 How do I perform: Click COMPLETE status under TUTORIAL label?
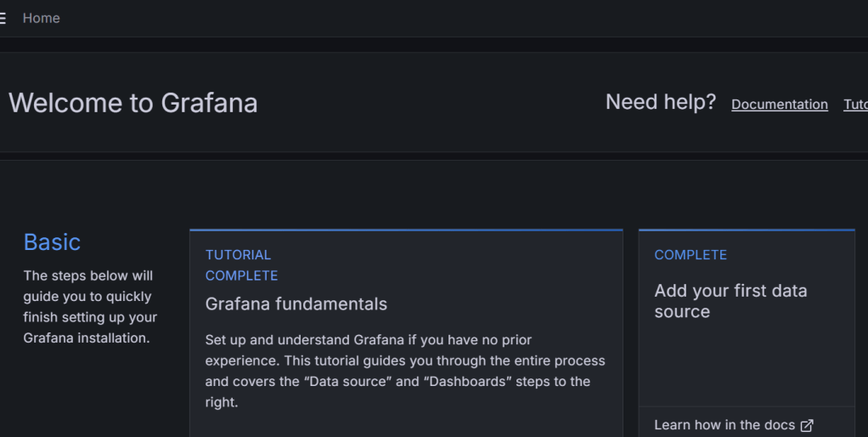pyautogui.click(x=241, y=275)
